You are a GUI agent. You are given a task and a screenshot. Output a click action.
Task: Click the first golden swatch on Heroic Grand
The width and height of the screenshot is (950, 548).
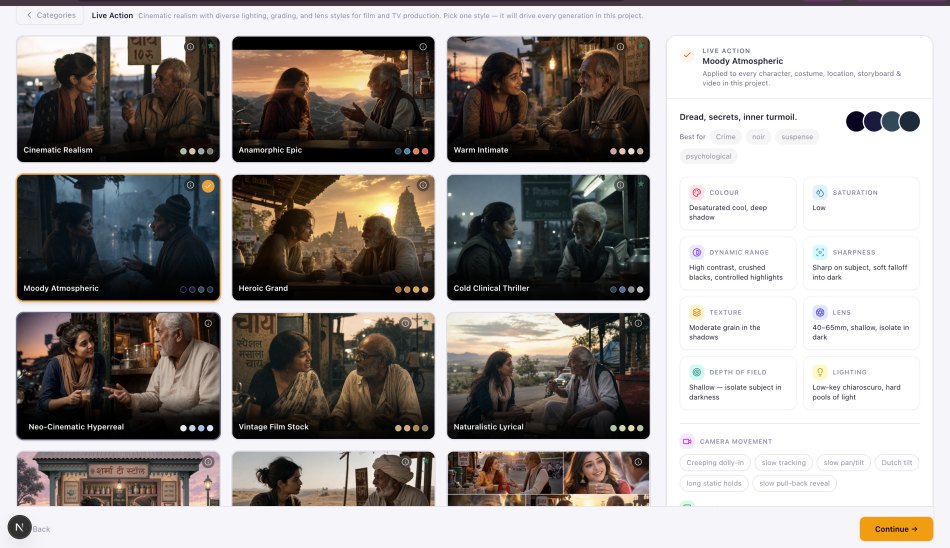[398, 290]
